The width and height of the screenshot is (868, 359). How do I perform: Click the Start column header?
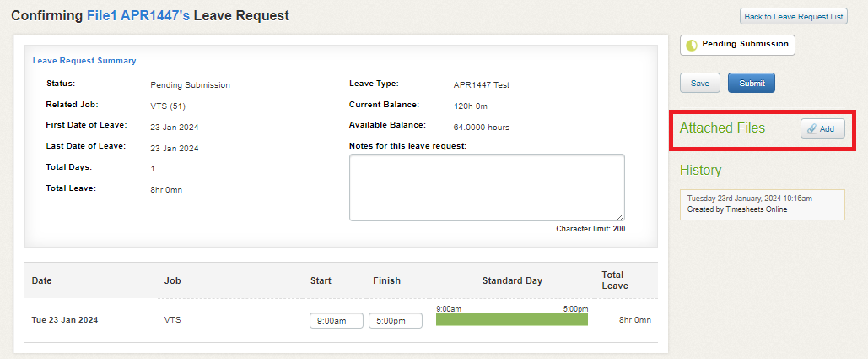coord(321,280)
